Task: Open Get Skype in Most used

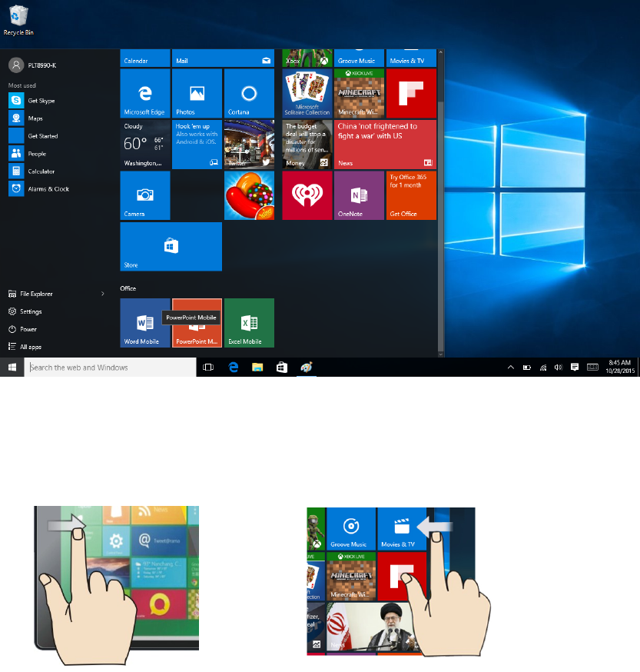Action: click(55, 100)
